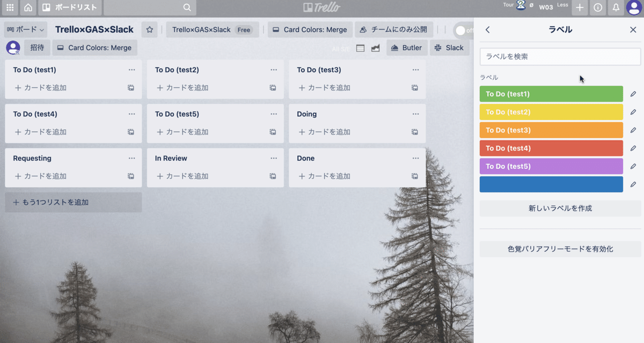Image resolution: width=644 pixels, height=343 pixels.
Task: Star the board
Action: [x=150, y=29]
